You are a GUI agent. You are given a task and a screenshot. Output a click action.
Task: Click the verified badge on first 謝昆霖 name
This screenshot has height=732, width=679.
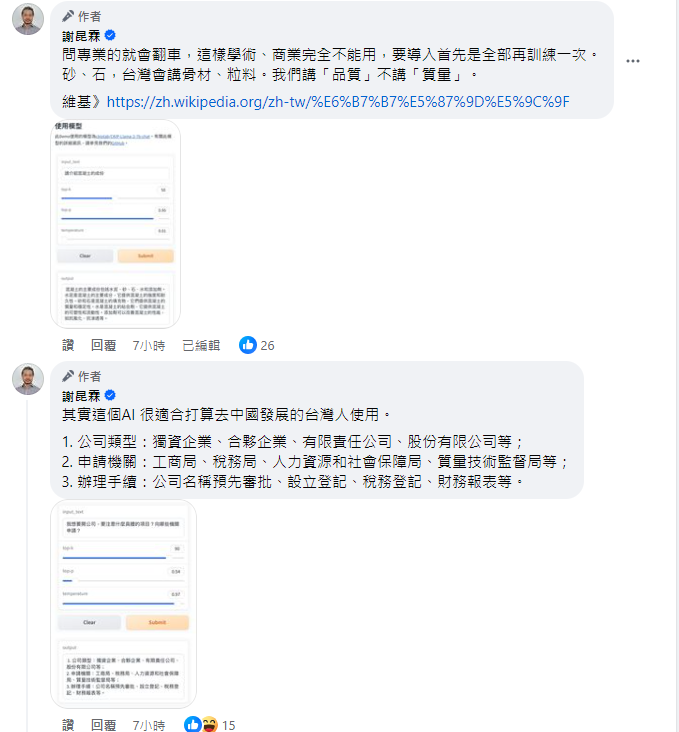pos(110,35)
